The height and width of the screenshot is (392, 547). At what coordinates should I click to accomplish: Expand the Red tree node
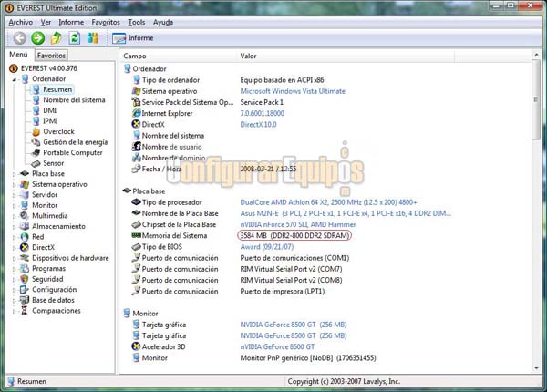pos(15,237)
